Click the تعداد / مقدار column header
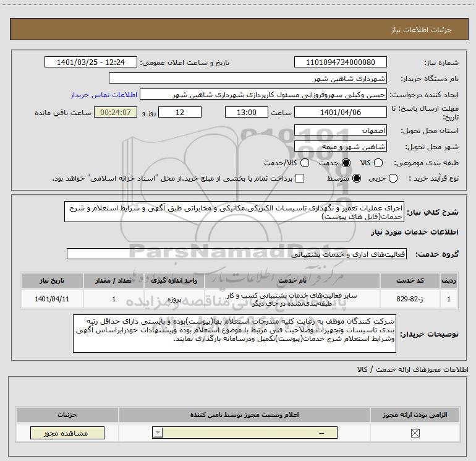 (x=114, y=280)
